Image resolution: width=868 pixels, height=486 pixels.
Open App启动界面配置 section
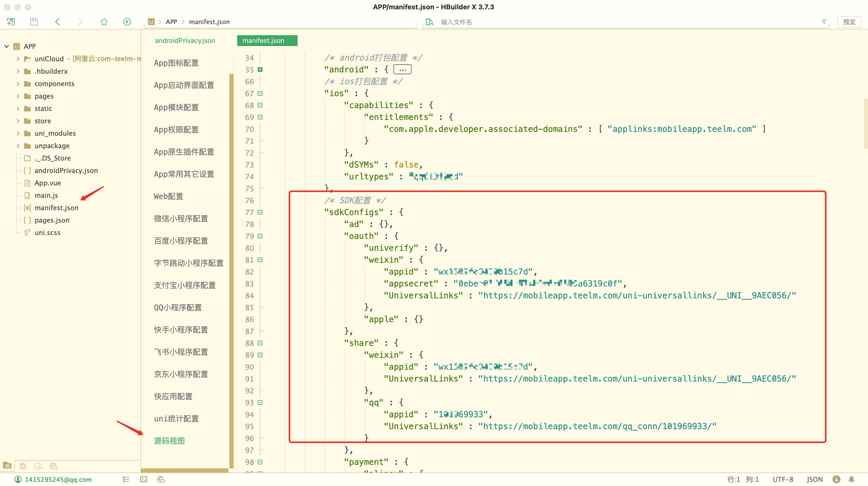click(x=184, y=85)
